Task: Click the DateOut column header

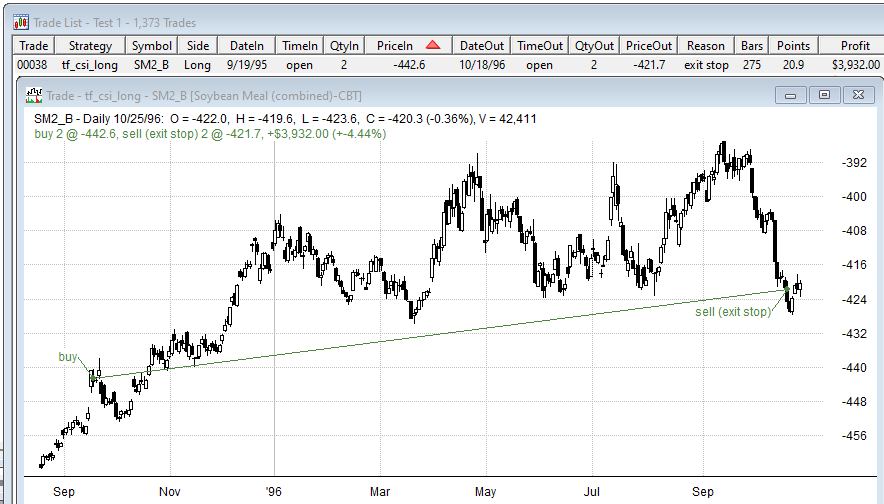Action: [x=483, y=45]
